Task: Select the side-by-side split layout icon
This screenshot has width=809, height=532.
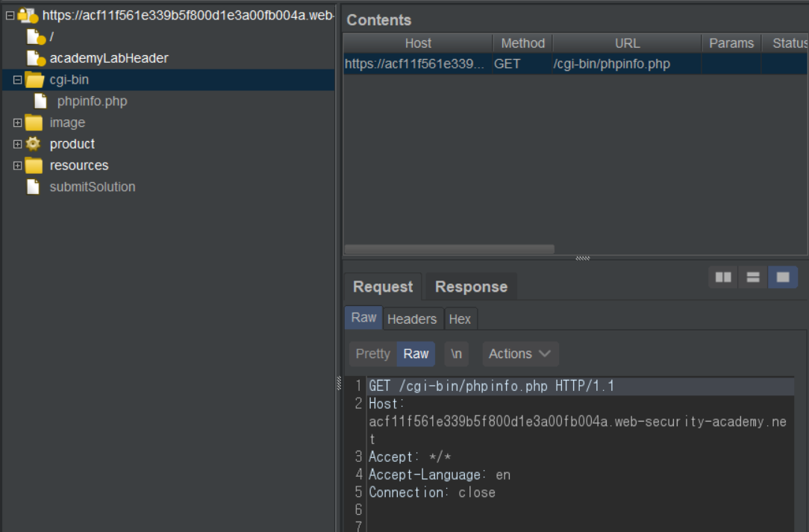Action: coord(723,278)
